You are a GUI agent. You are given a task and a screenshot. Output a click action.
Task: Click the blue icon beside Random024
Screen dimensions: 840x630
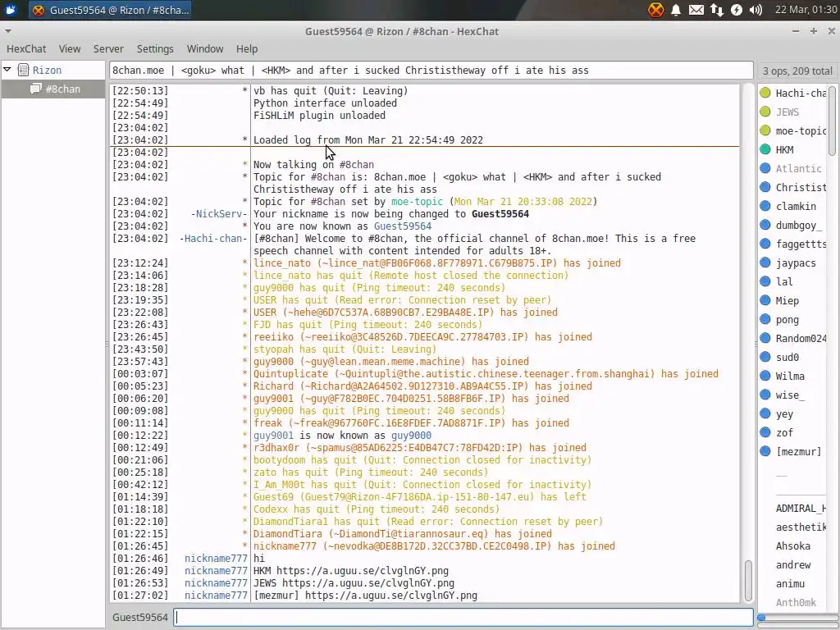(765, 338)
